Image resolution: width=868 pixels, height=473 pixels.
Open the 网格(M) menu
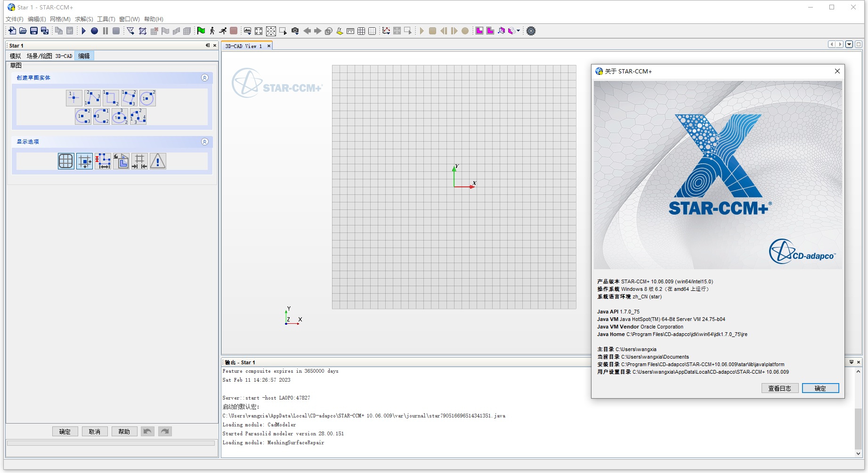(x=60, y=19)
